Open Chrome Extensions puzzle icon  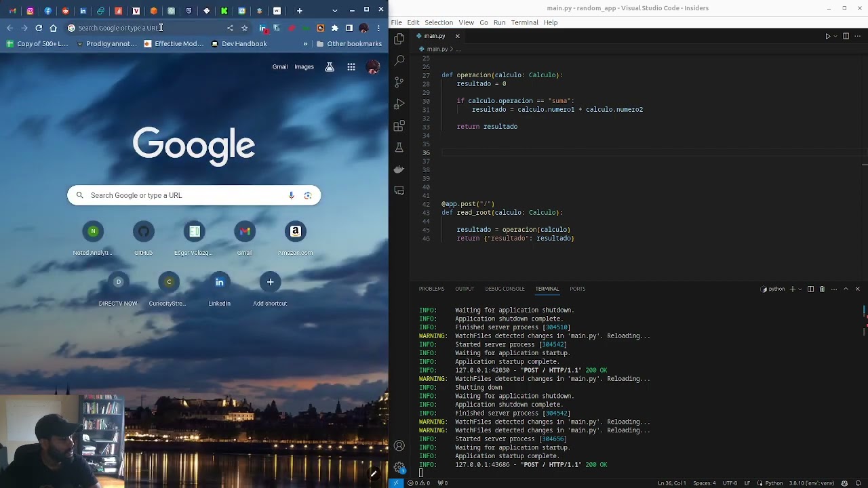(334, 28)
